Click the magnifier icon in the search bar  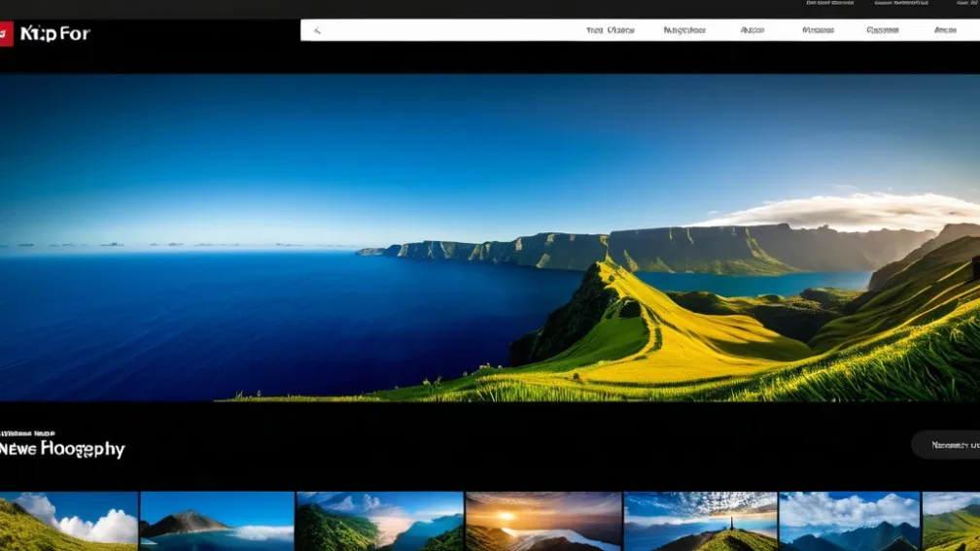318,30
